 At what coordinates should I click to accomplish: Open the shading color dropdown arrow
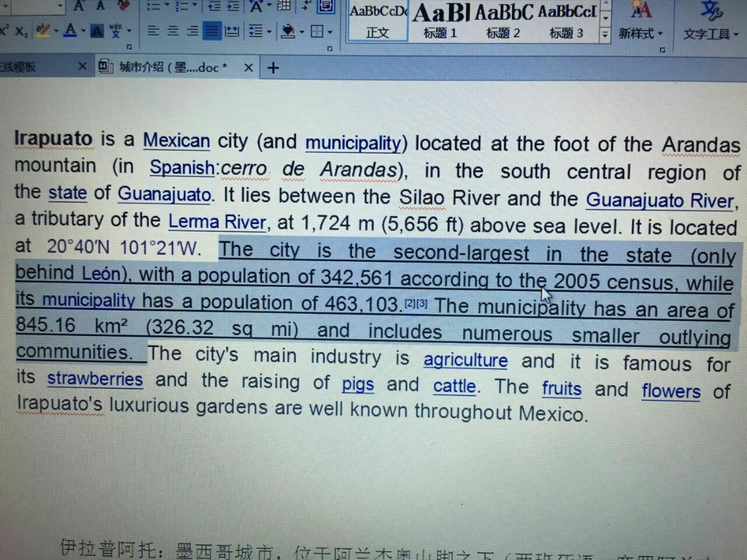click(x=302, y=32)
